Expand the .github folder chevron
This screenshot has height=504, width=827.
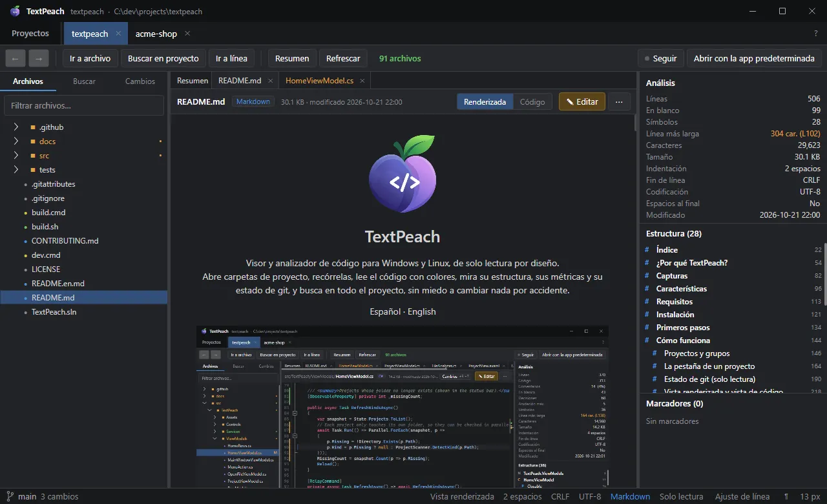(x=16, y=127)
